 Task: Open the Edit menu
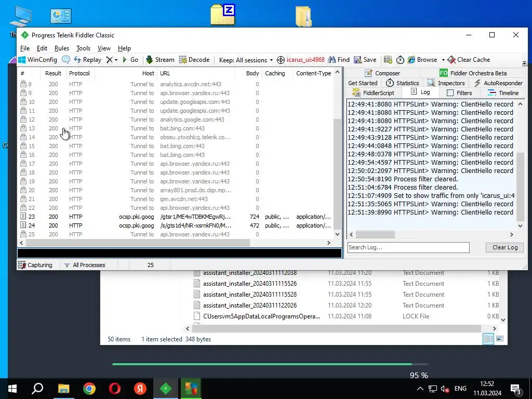tap(42, 48)
